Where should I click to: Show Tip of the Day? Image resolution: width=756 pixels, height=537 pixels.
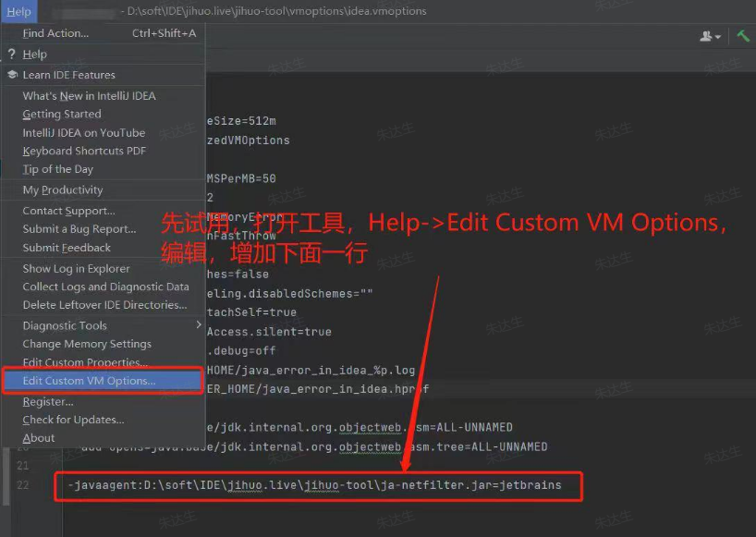point(104,169)
